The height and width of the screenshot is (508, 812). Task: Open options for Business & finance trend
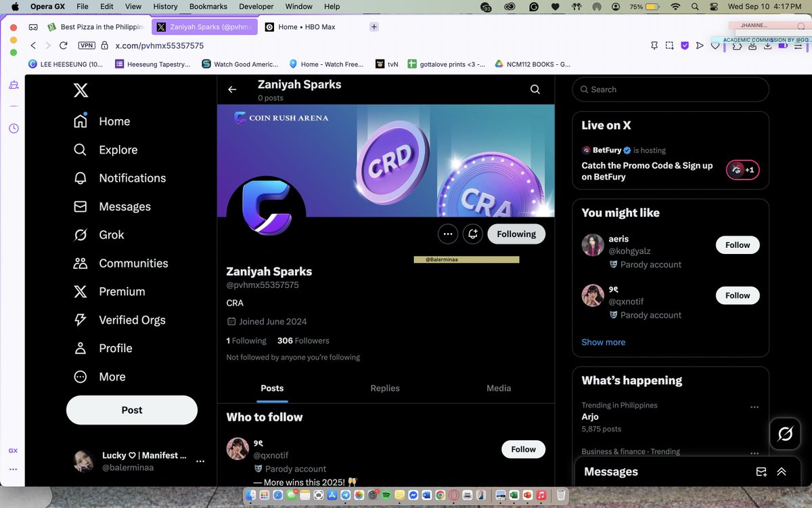pyautogui.click(x=754, y=453)
